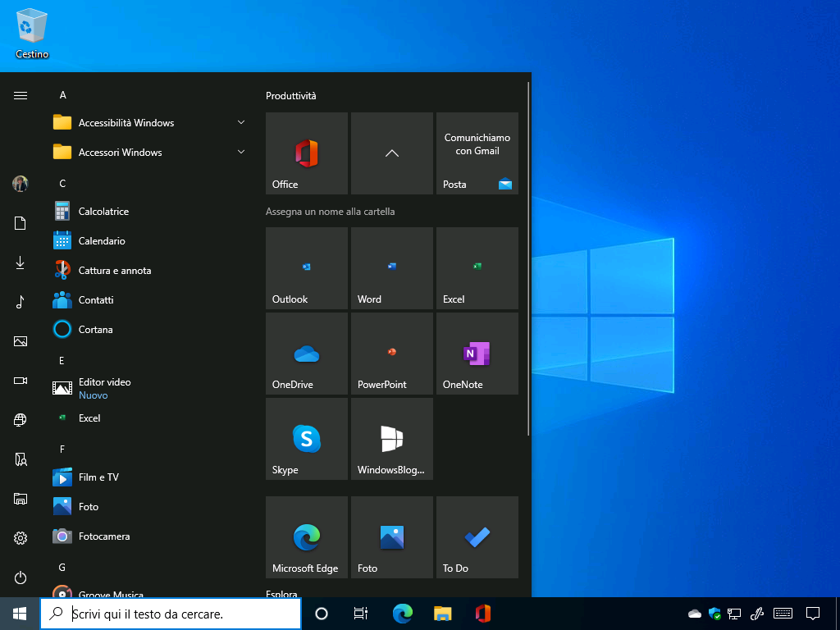Screen dimensions: 840x630
Task: Open Calcolatrice from the app list
Action: (149, 211)
